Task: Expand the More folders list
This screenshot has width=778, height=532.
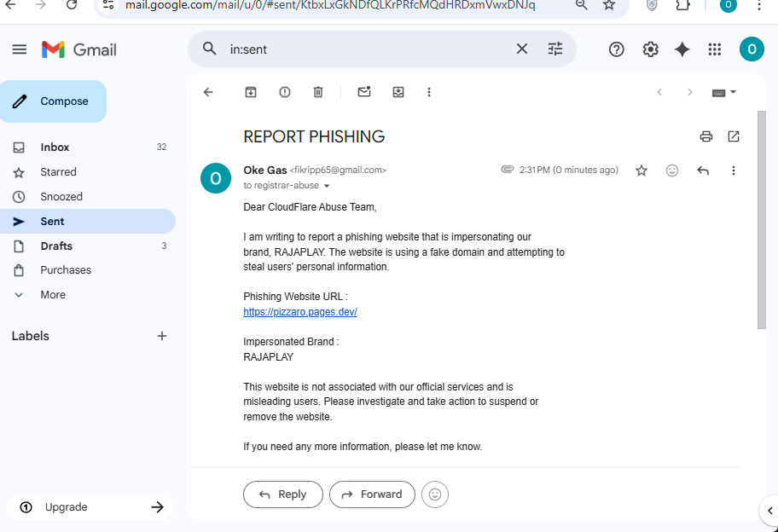Action: click(88, 295)
